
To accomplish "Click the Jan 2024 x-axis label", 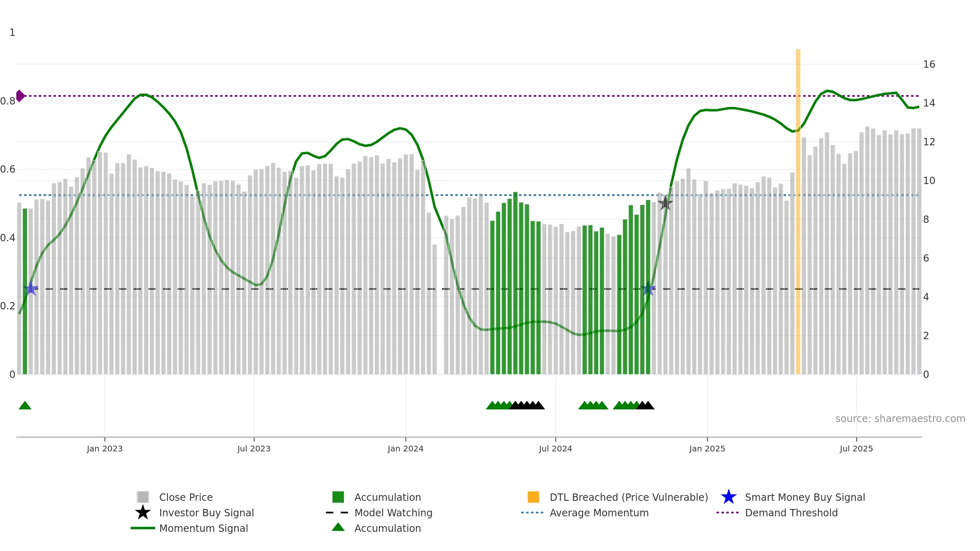I will pyautogui.click(x=405, y=449).
